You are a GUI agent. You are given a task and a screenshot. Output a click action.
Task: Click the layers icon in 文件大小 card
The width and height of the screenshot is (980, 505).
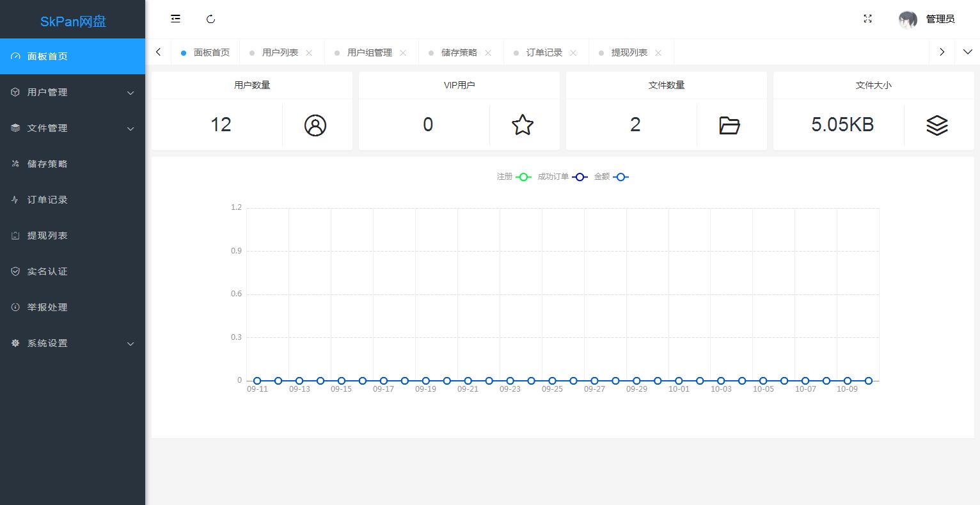[937, 125]
